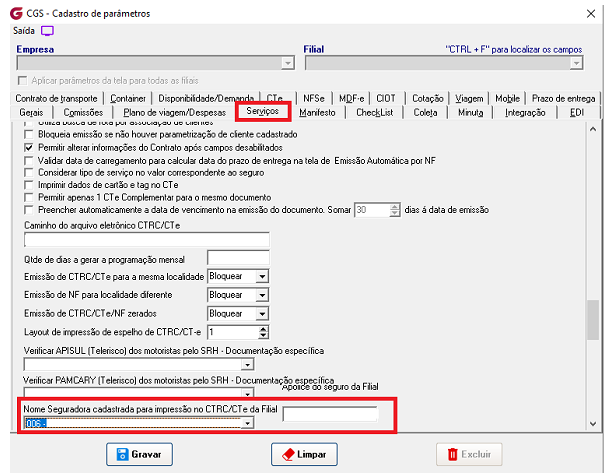Select the CIOT tab
The image size is (605, 473).
tap(386, 99)
